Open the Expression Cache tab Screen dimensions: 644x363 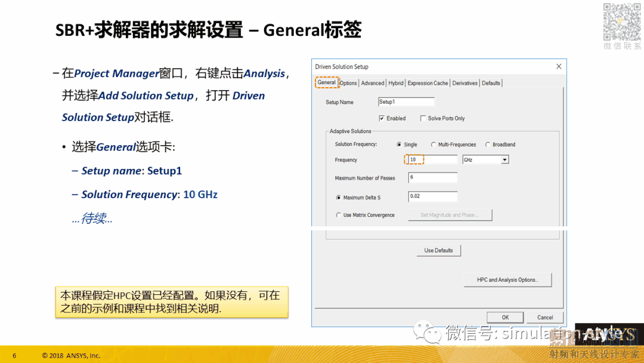428,83
